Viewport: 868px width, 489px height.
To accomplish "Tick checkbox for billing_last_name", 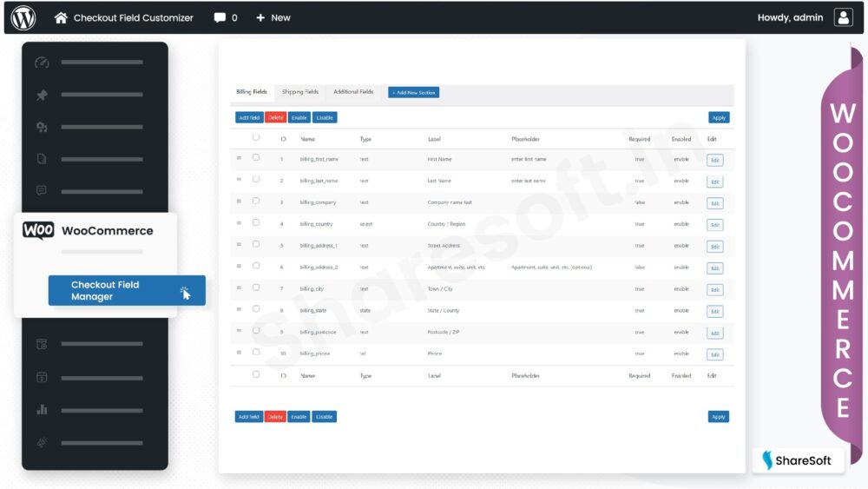I will pyautogui.click(x=256, y=180).
